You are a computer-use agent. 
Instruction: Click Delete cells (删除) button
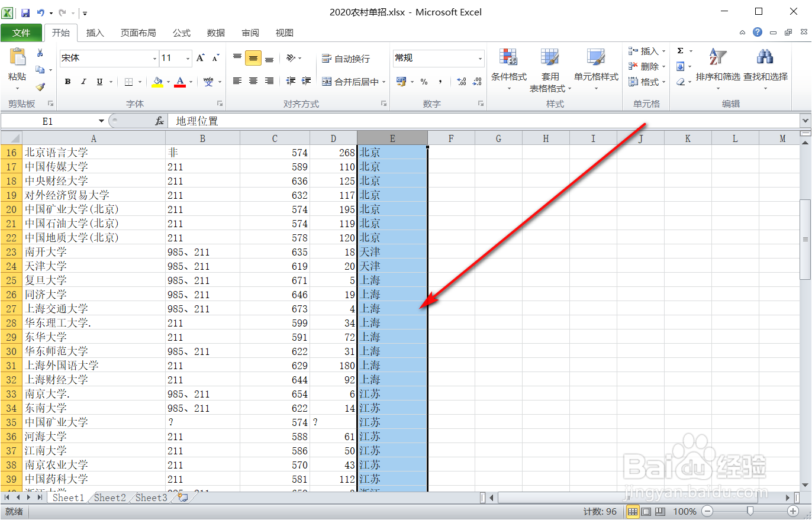[x=647, y=66]
